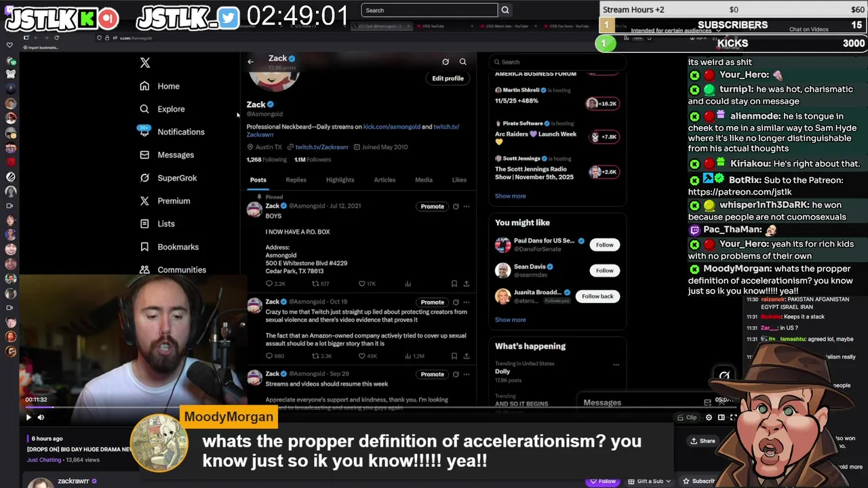Open Premium in X sidebar
Viewport: 868px width, 488px height.
tap(165, 201)
